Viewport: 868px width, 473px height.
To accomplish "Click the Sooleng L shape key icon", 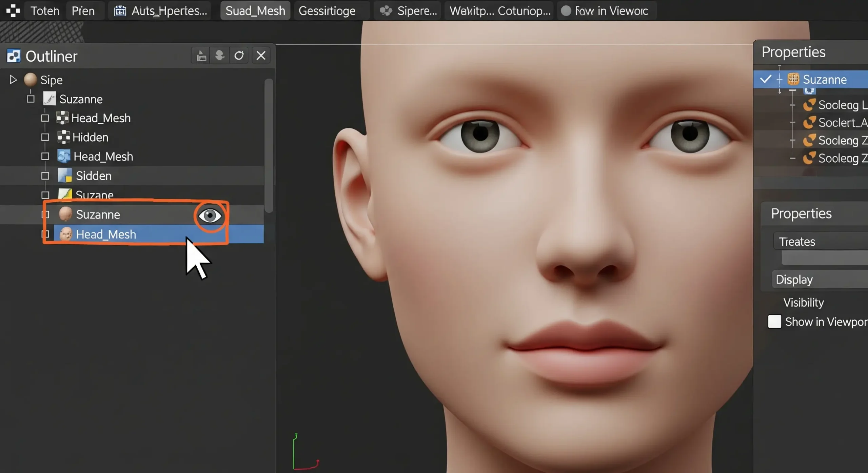I will [810, 105].
